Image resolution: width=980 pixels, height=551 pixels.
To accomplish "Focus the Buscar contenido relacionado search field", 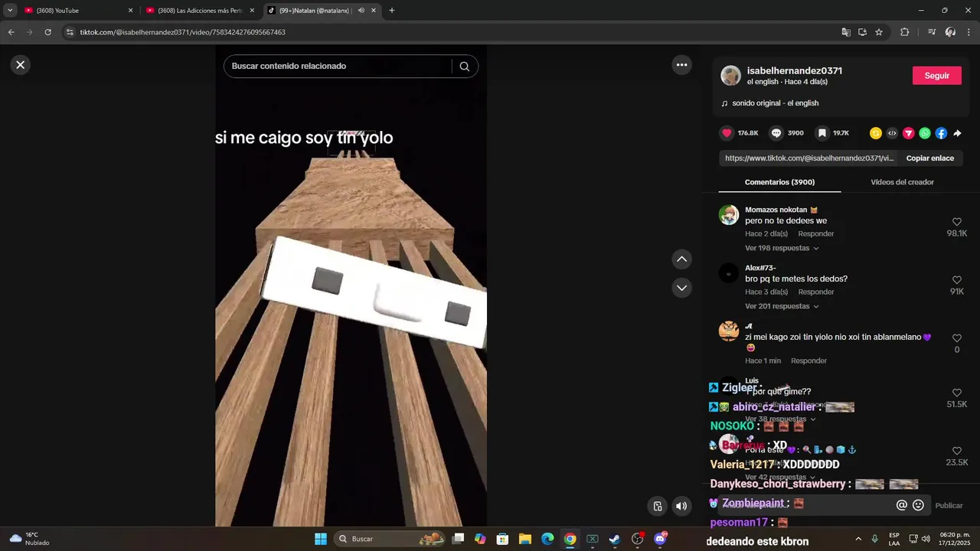I will (x=337, y=67).
